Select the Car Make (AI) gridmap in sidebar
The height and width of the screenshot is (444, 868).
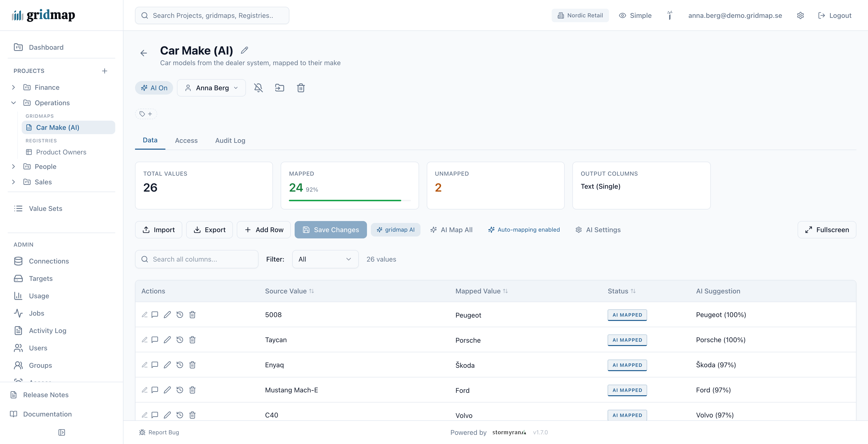(68, 127)
